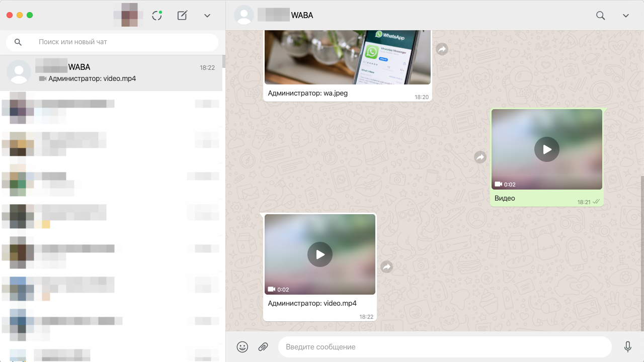
Task: Open the sidebar menu chevron
Action: (207, 16)
